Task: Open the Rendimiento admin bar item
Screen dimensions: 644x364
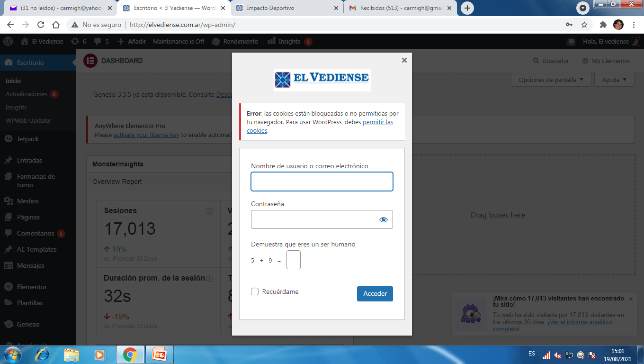Action: [235, 41]
